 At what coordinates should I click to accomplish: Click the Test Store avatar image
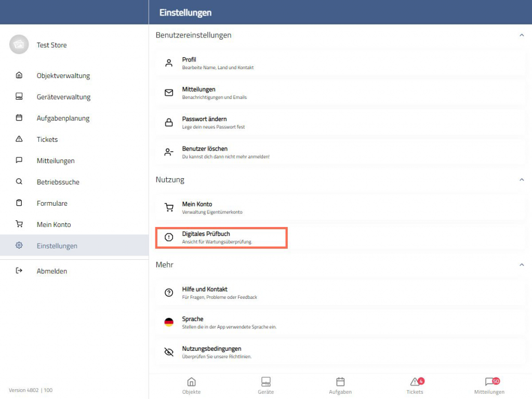click(x=19, y=45)
